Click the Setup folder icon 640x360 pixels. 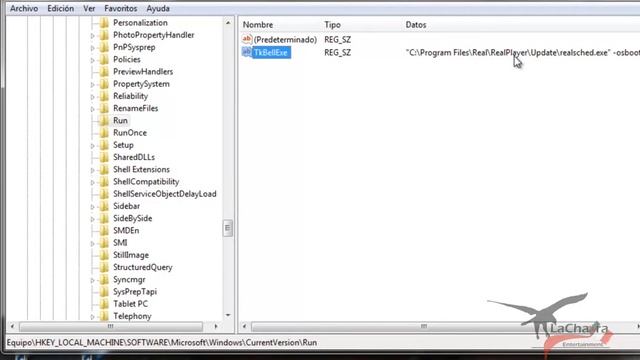pyautogui.click(x=104, y=145)
